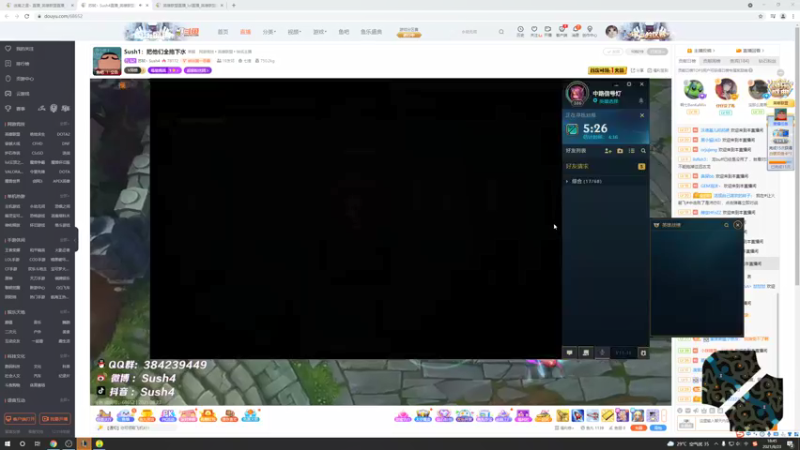
Task: Click the yellow banner button above the video's right corner
Action: (607, 70)
